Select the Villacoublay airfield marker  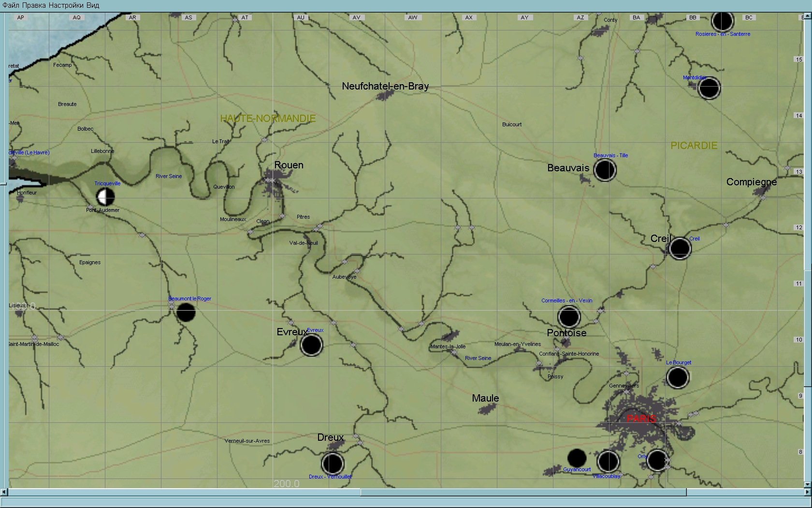pos(608,461)
